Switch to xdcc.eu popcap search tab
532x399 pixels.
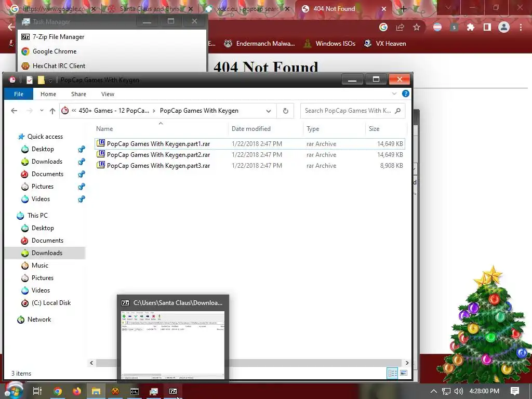pyautogui.click(x=248, y=9)
